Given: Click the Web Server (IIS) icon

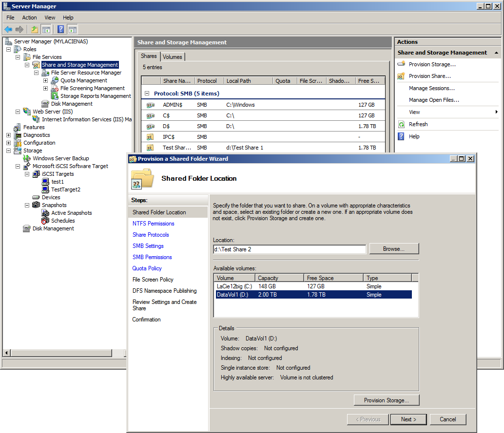Looking at the screenshot, I should [27, 112].
